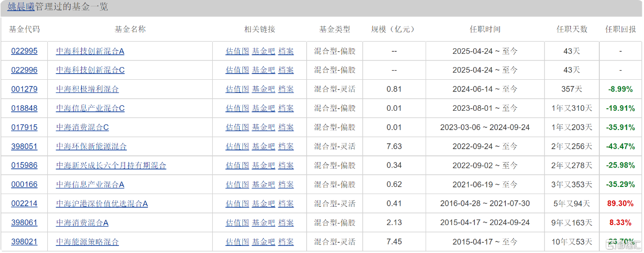Open fund code 002214 link
The height and width of the screenshot is (253, 644).
(x=24, y=204)
